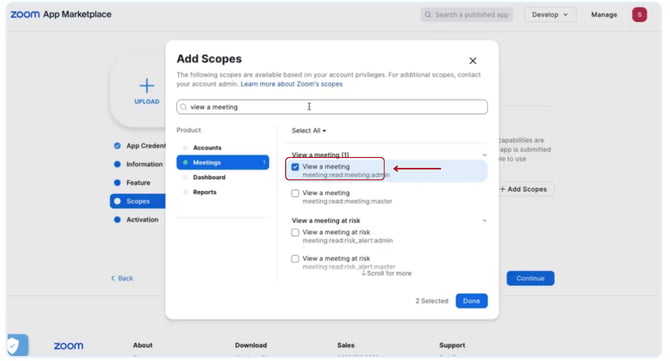Click the Upload plus icon

(x=147, y=85)
